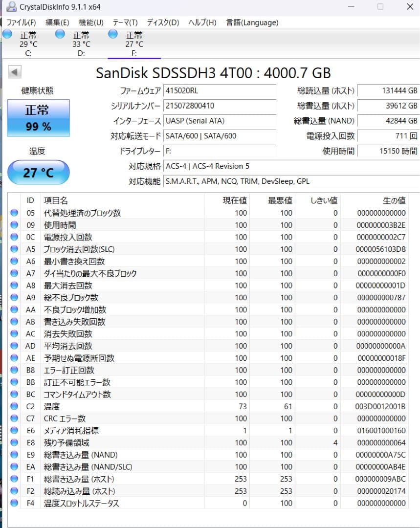Select the ファームウェア value field showing 415020RL
The height and width of the screenshot is (528, 420).
[219, 91]
